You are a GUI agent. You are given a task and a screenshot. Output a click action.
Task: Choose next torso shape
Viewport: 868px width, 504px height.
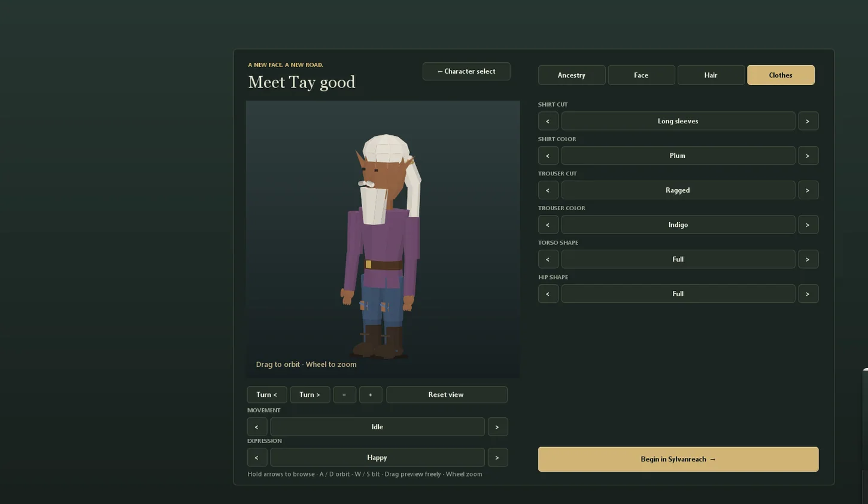(808, 259)
